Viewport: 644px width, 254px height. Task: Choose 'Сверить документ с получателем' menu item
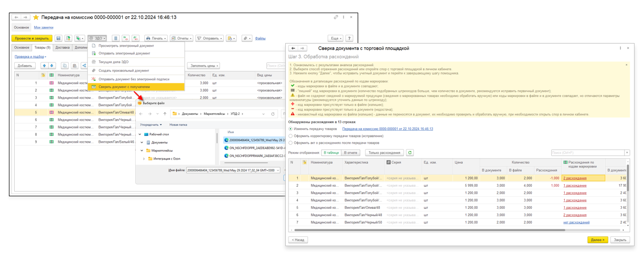124,87
